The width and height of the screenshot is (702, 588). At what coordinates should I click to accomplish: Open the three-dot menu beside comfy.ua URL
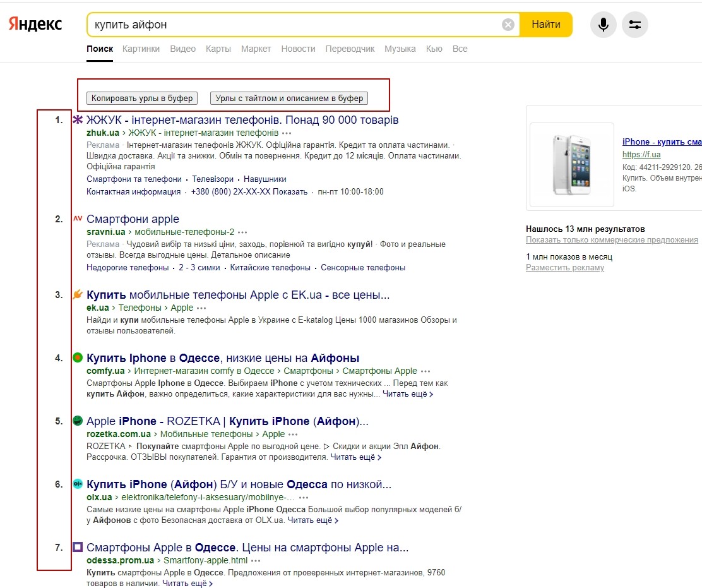point(425,371)
